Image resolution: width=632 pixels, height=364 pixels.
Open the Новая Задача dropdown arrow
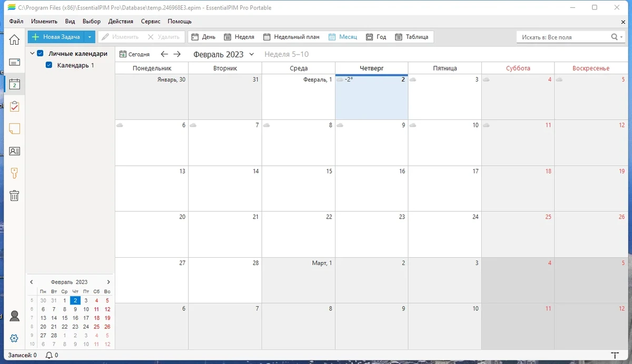(x=90, y=37)
